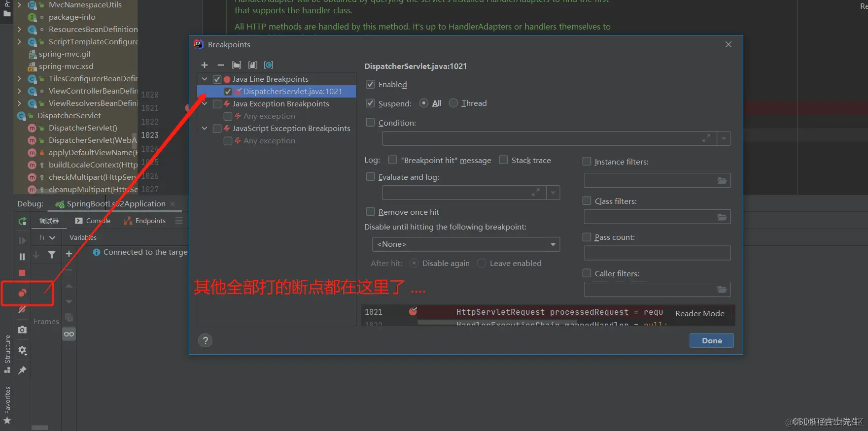868x431 pixels.
Task: Take thread dump camera icon
Action: (x=22, y=330)
